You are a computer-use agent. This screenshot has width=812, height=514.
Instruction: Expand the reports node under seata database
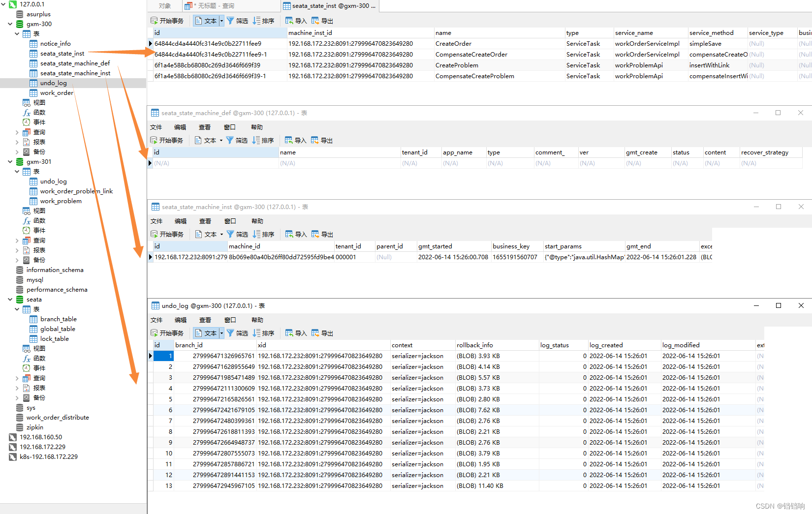[x=17, y=388]
